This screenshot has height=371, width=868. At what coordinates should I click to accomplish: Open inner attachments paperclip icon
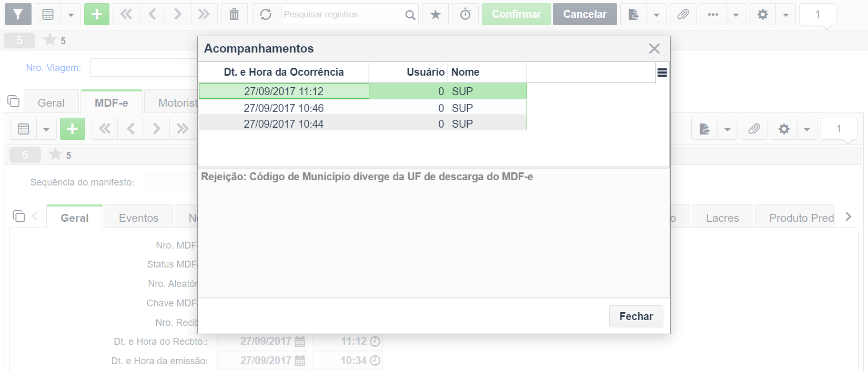754,129
